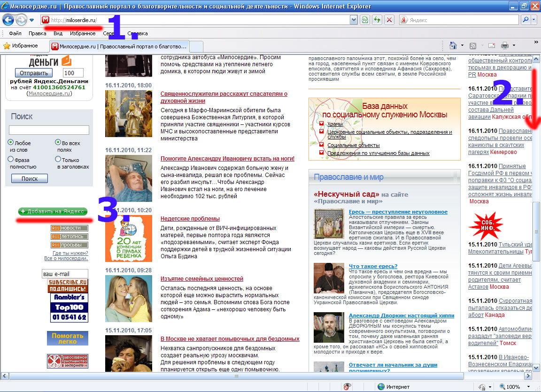Select the Милосердие.ru browser tab
541x392 pixels.
(119, 46)
